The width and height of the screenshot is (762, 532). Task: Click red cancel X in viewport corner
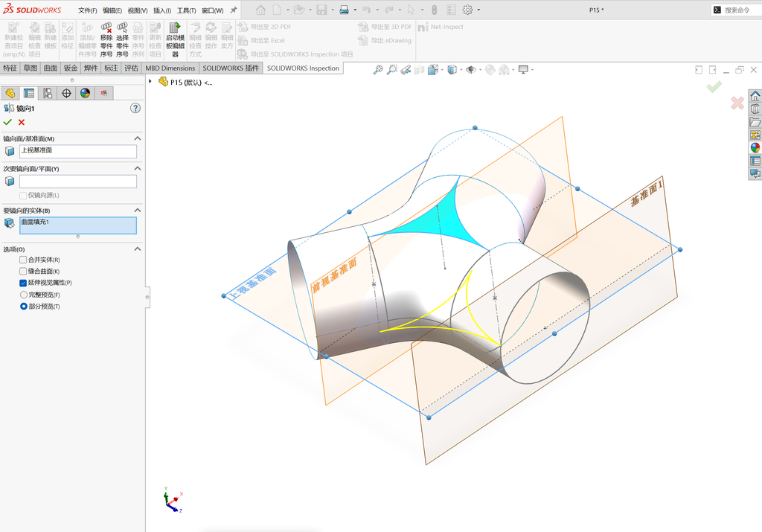click(x=737, y=103)
